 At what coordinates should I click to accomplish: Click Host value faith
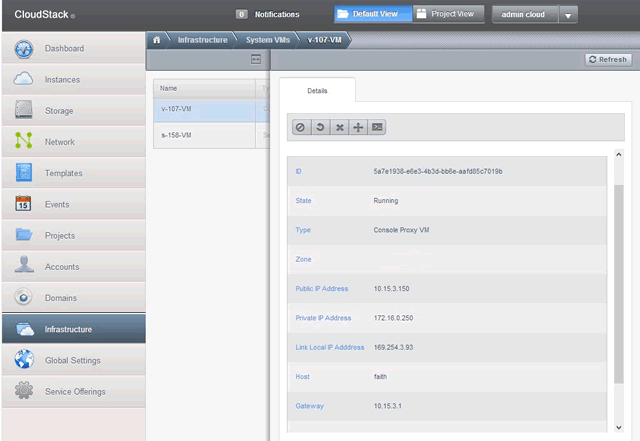[x=380, y=377]
